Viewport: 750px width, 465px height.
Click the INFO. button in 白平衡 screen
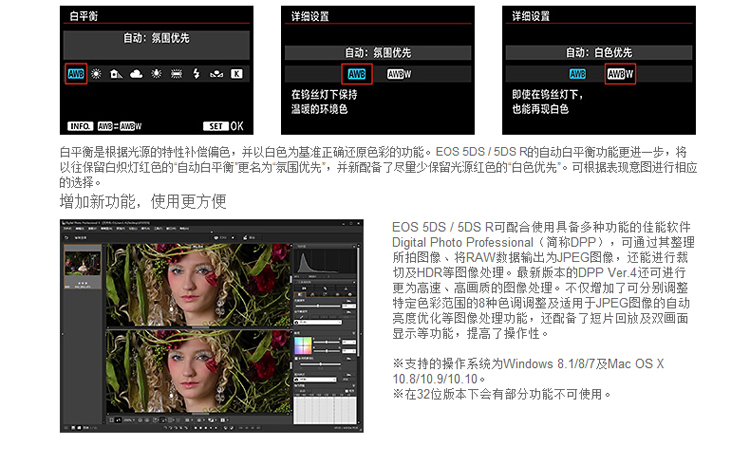coord(79,126)
